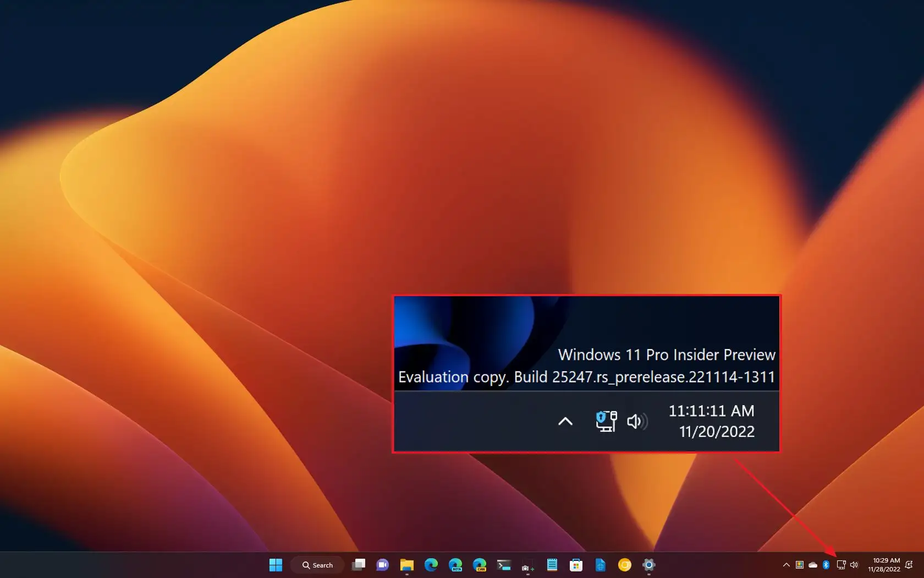Open File Explorer from the taskbar
Viewport: 924px width, 578px height.
(408, 565)
